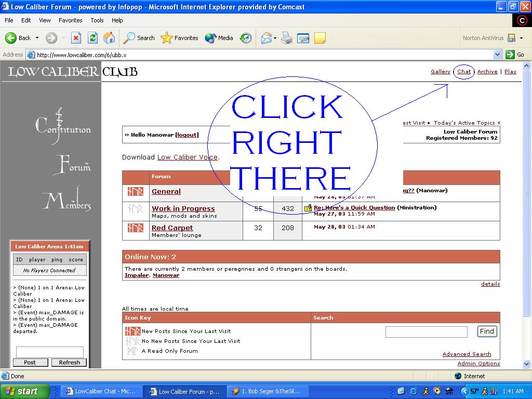The height and width of the screenshot is (399, 532).
Task: Click the Post button in the Arena panel
Action: (x=30, y=362)
